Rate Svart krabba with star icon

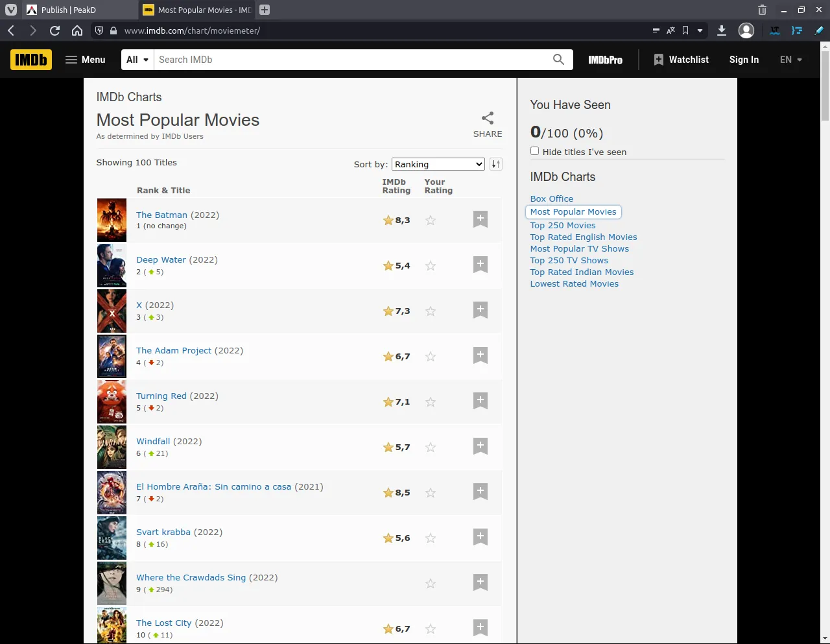[x=431, y=538]
